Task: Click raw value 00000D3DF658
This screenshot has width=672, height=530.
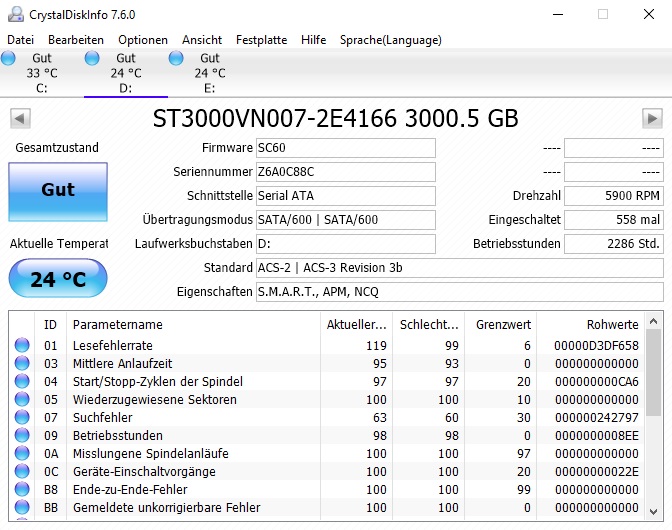Action: 596,345
